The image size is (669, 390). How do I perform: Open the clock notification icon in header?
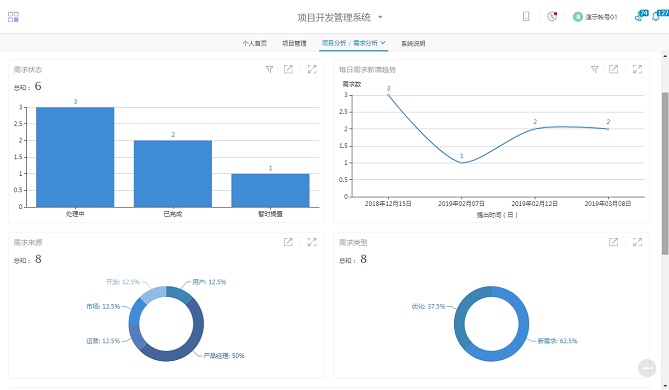(552, 16)
